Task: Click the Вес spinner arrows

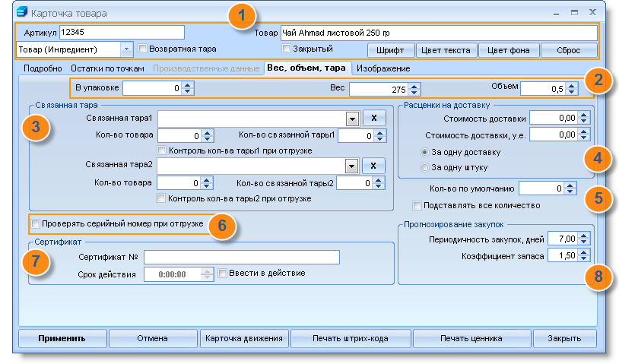Action: point(415,89)
